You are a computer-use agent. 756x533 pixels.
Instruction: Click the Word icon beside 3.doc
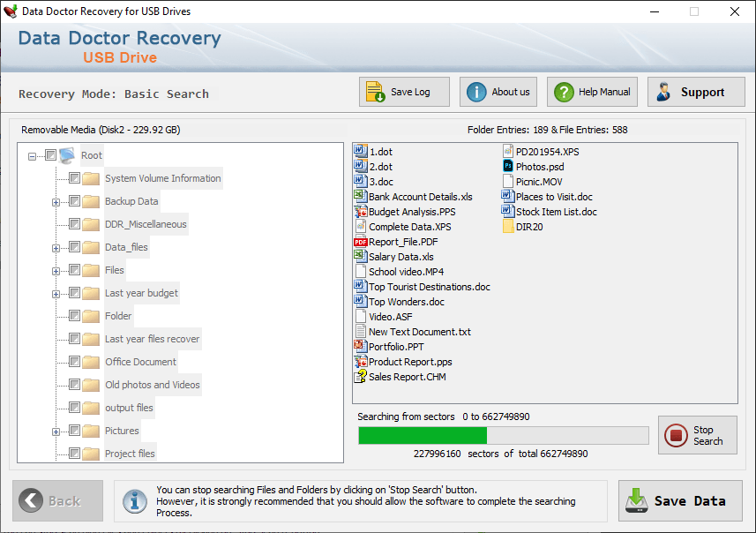pyautogui.click(x=361, y=182)
